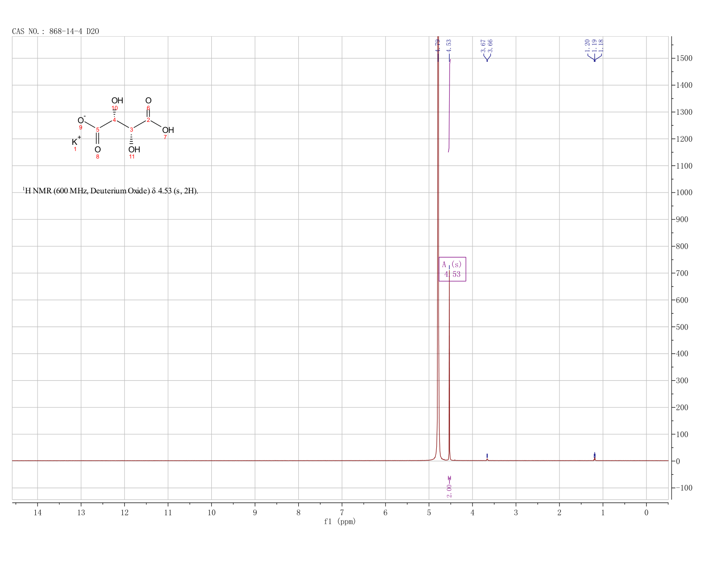
Task: Select the O- atom numbered 9
Action: pyautogui.click(x=81, y=120)
